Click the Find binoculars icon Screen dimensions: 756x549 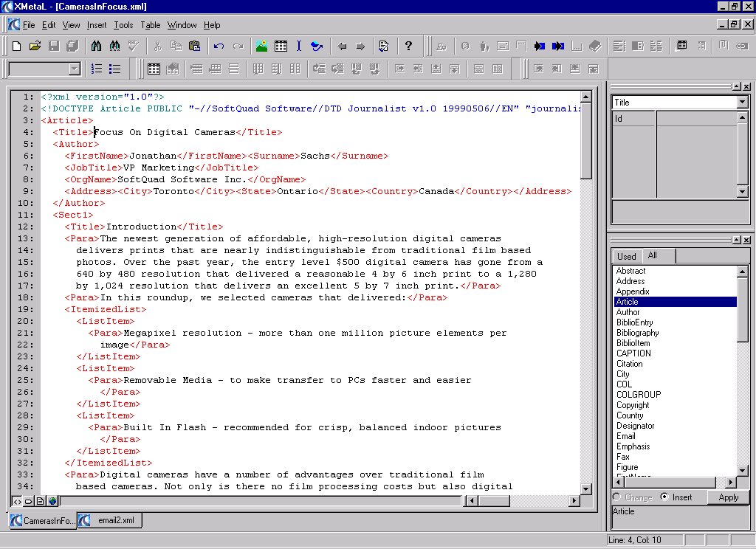point(96,46)
